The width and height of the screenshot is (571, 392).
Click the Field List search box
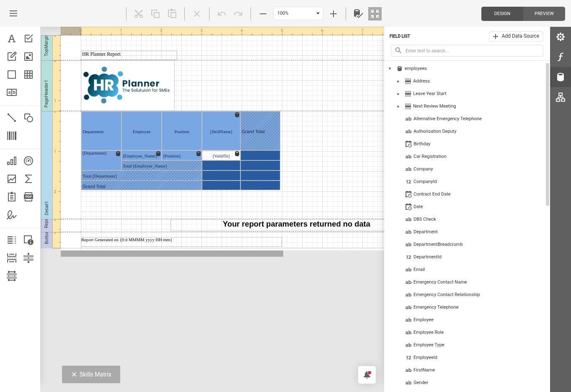tap(467, 51)
